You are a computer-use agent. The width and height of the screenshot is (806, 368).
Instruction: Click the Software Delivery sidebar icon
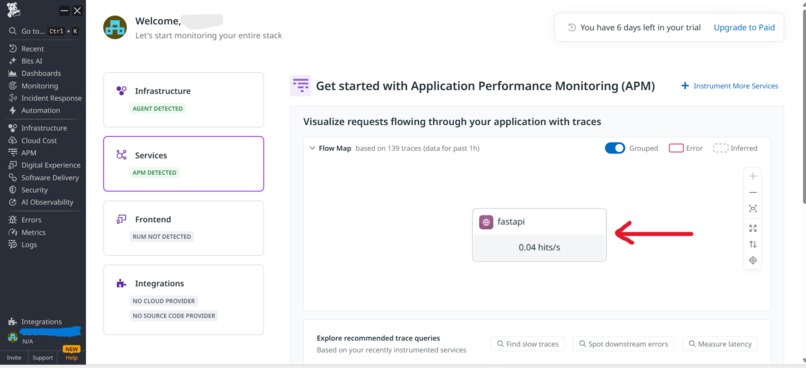(x=13, y=177)
